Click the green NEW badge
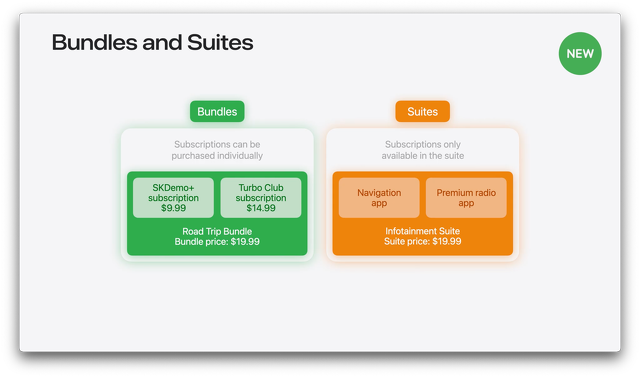The image size is (640, 377). point(580,53)
